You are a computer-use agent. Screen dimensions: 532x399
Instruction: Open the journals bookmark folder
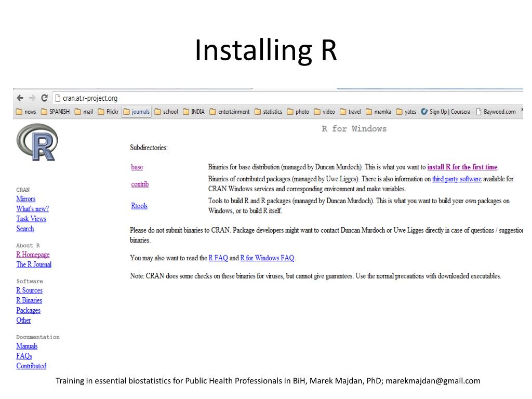[x=137, y=112]
